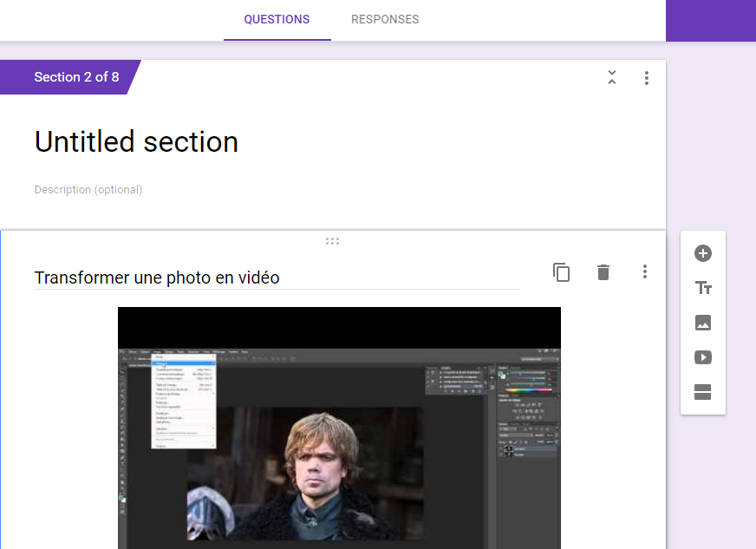The width and height of the screenshot is (756, 549).
Task: Duplicate the video item
Action: 562,272
